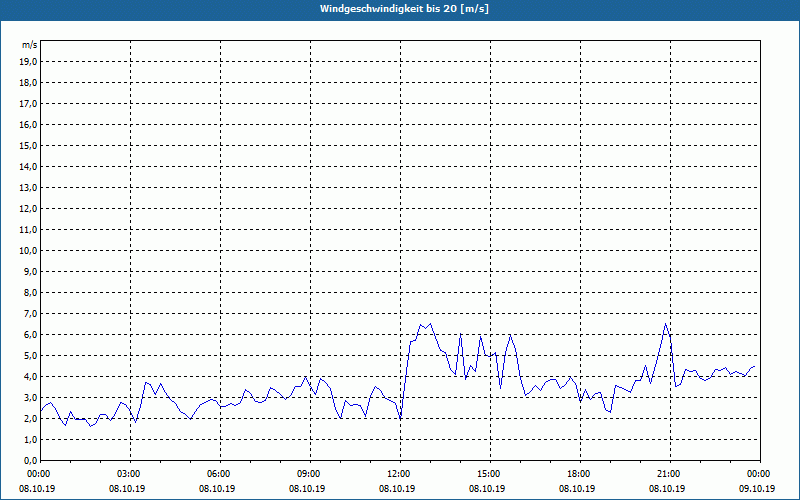Click the 18:00 time label
The width and height of the screenshot is (800, 500).
coord(580,474)
